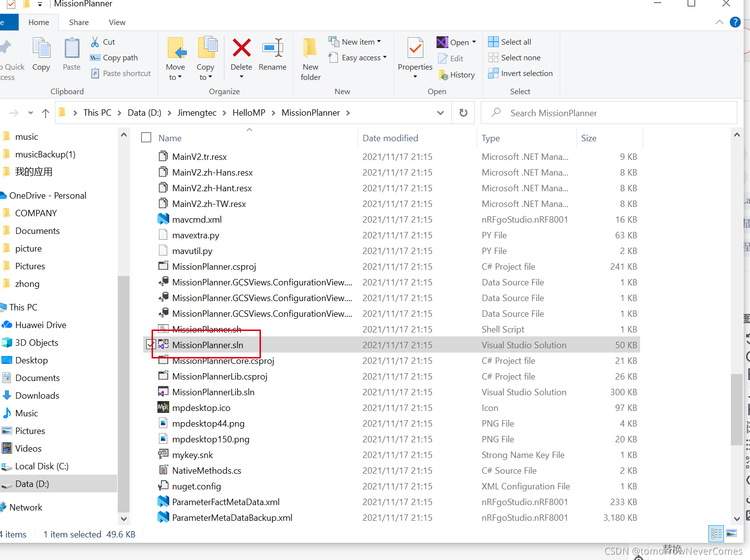The image size is (750, 560).
Task: Open the Home ribbon tab
Action: 39,23
